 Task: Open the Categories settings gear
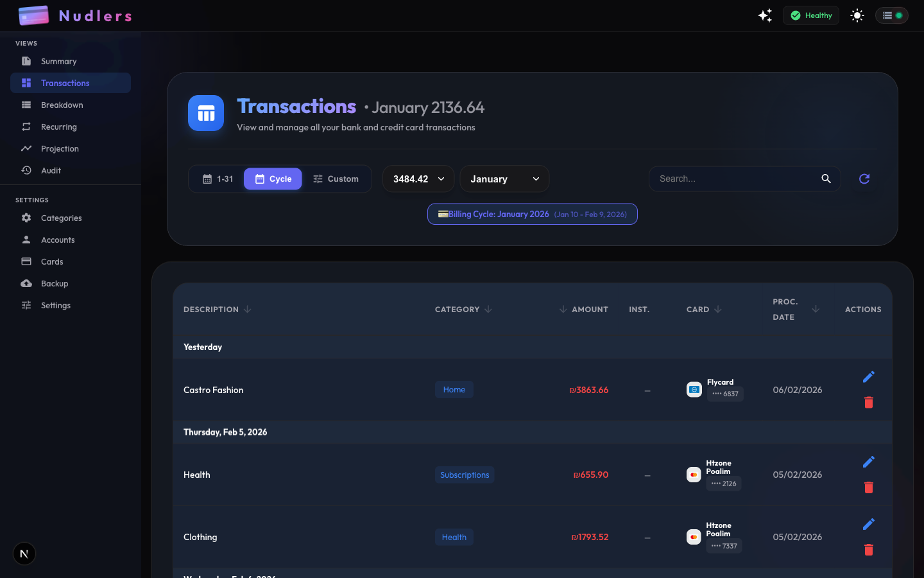tap(26, 218)
